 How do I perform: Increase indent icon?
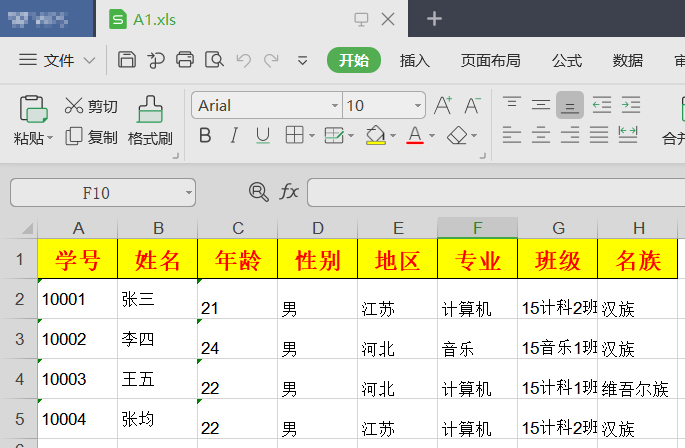[x=631, y=105]
